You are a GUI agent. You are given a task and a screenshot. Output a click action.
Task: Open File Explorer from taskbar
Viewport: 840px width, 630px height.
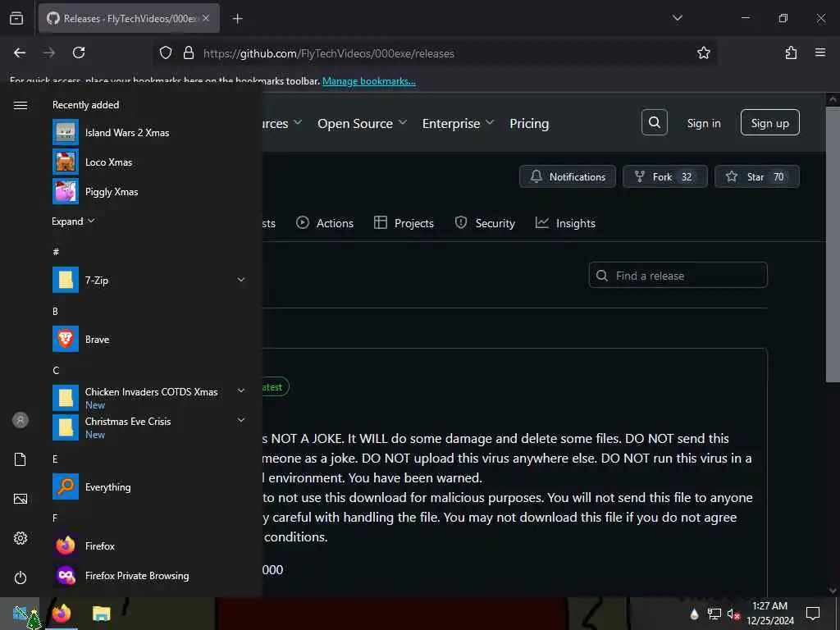point(101,614)
